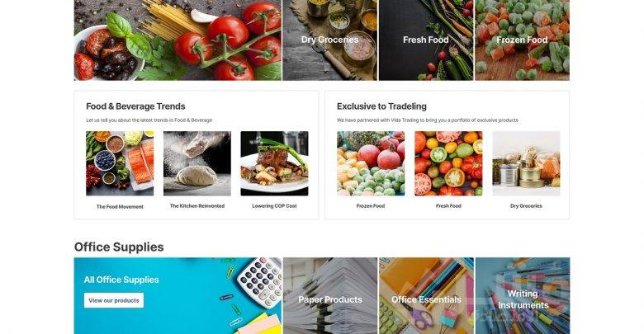Click The Kitchen Reinvented caption link
The image size is (644, 334).
[x=197, y=206]
